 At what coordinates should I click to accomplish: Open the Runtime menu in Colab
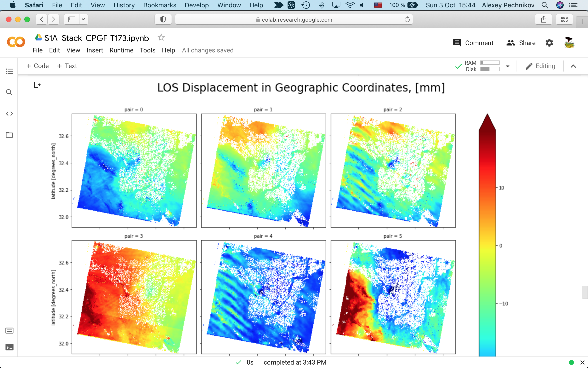tap(122, 50)
